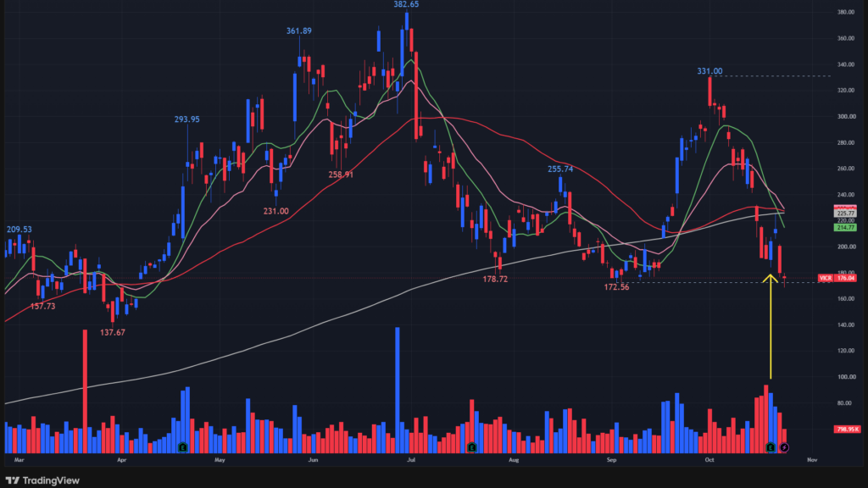The image size is (868, 488).
Task: Select the 231.00 low label
Action: 275,211
